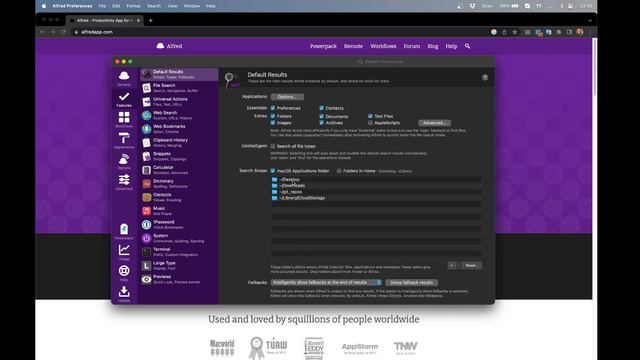This screenshot has height=360, width=640.
Task: Open the File menu in menu bar
Action: [102, 6]
